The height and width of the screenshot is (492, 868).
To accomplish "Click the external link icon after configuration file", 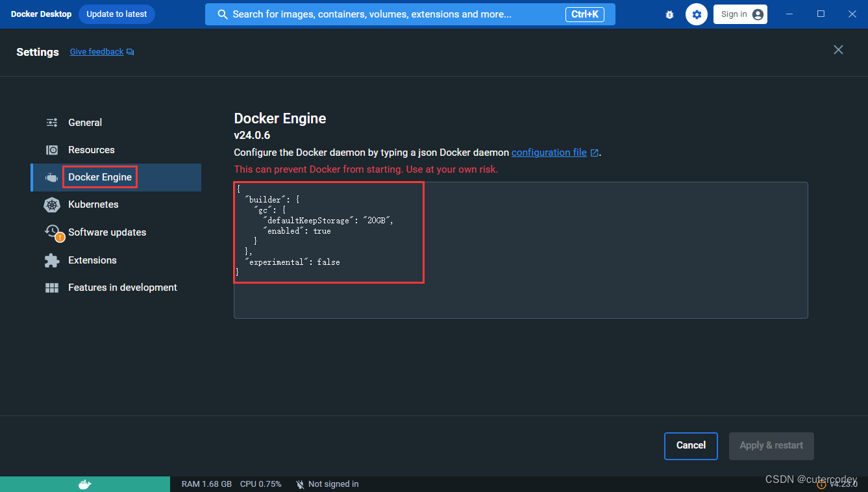I will coord(594,153).
